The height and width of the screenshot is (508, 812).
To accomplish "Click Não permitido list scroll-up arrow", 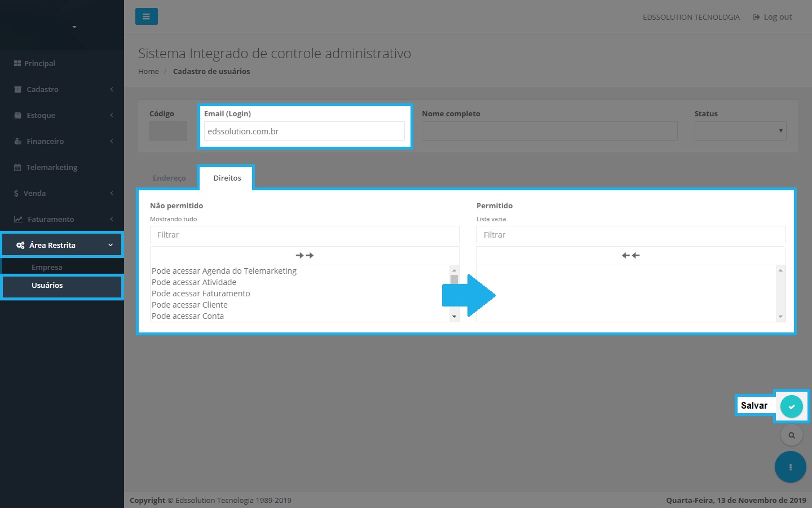I will (454, 270).
